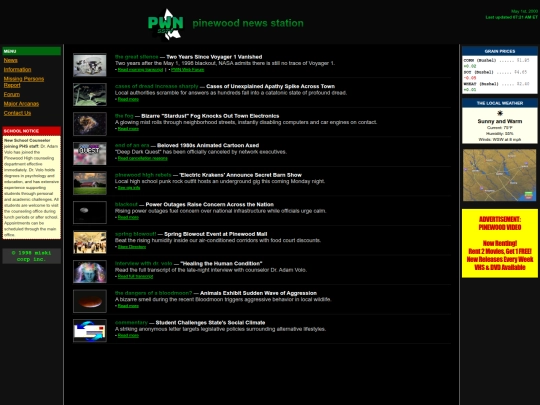Open the commentary envelope thumbnail

tap(90, 331)
